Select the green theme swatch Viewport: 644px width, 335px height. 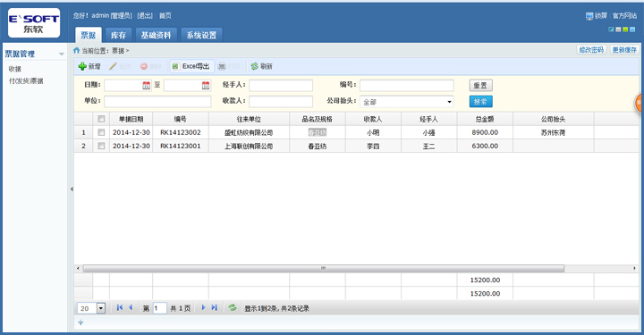tap(625, 29)
